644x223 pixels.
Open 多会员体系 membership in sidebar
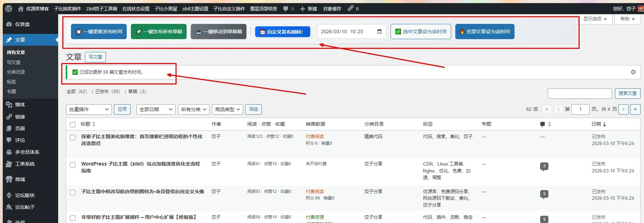(x=27, y=152)
